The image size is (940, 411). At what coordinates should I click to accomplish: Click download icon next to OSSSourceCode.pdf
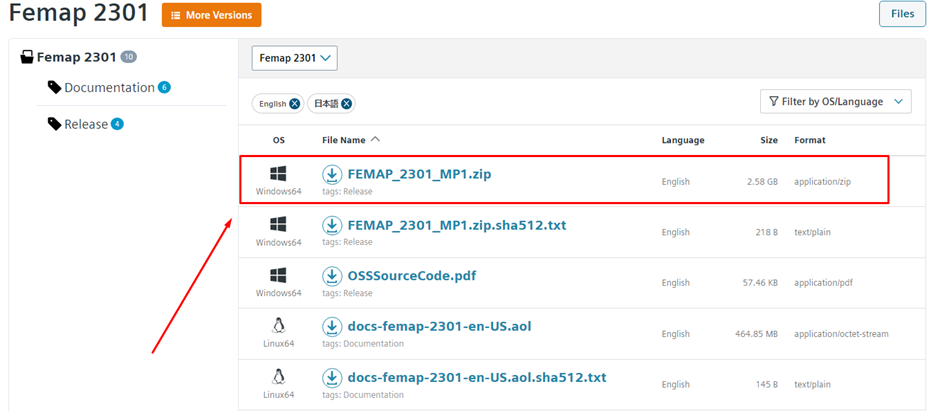[x=331, y=276]
